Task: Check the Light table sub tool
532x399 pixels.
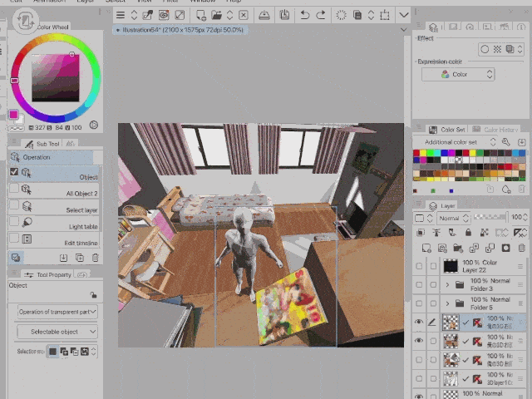Action: (14, 221)
